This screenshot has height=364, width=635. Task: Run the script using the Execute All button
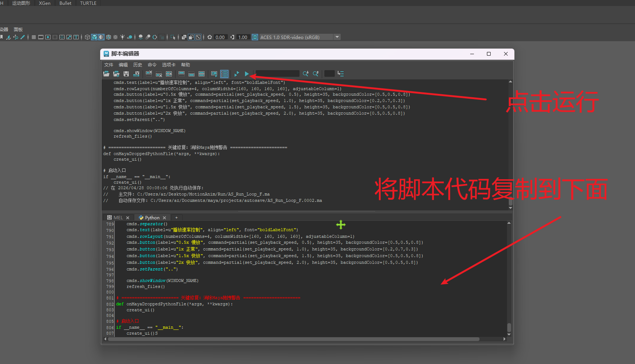(x=246, y=73)
